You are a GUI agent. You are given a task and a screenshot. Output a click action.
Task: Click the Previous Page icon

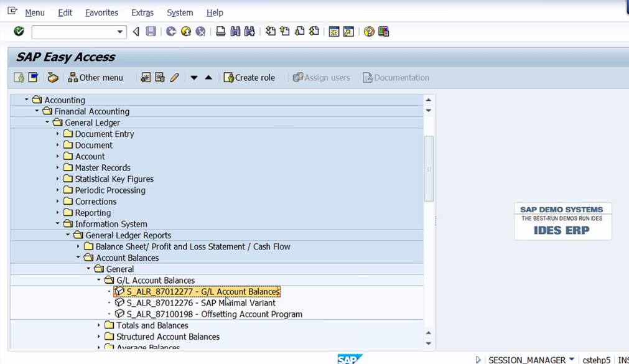[x=285, y=31]
